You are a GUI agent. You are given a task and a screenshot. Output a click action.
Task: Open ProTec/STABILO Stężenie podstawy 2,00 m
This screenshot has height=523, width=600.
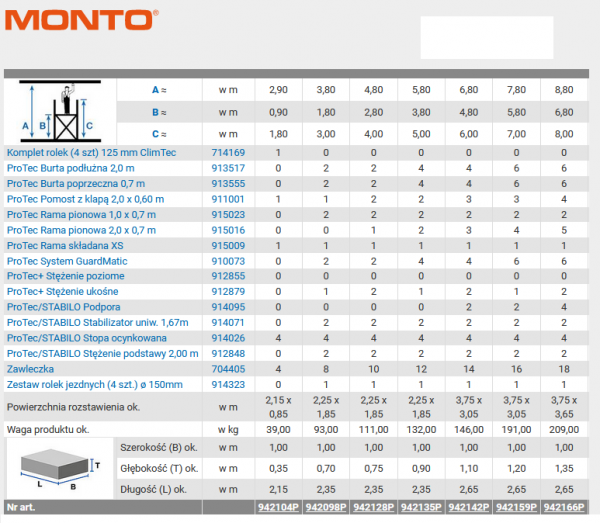103,354
